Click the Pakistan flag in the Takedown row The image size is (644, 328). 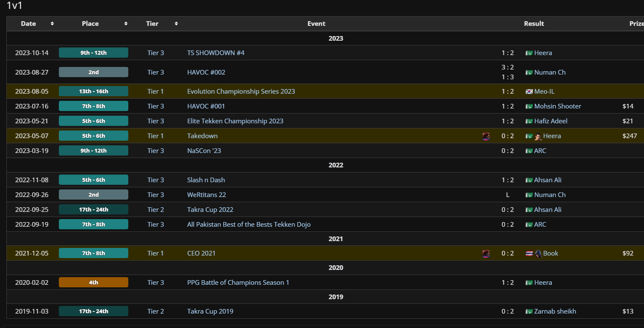coord(529,136)
